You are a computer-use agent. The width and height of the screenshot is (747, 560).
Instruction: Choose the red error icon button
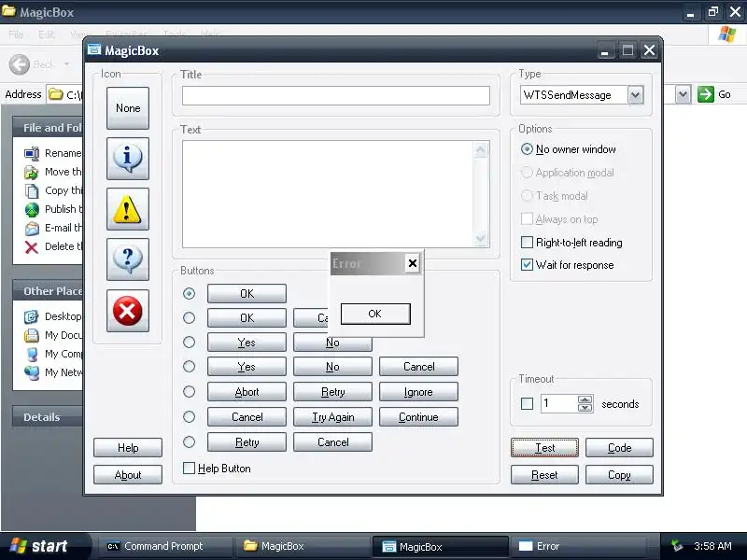tap(128, 311)
